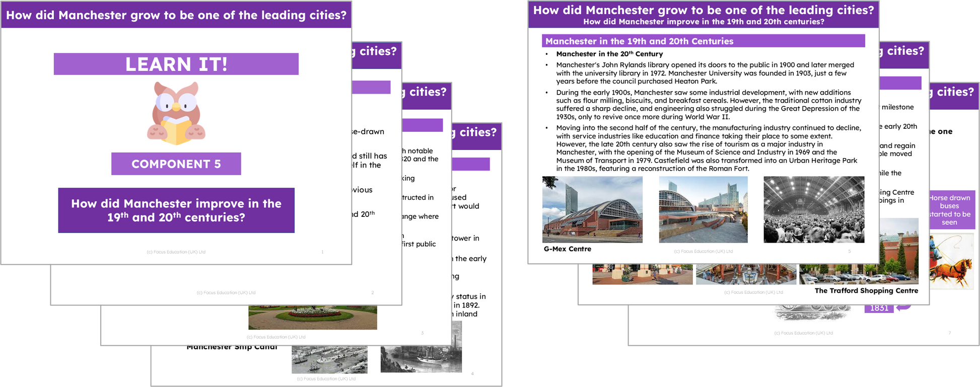Image resolution: width=980 pixels, height=387 pixels.
Task: Click the 'Horse drawn buses started to be seen' box
Action: pyautogui.click(x=952, y=210)
